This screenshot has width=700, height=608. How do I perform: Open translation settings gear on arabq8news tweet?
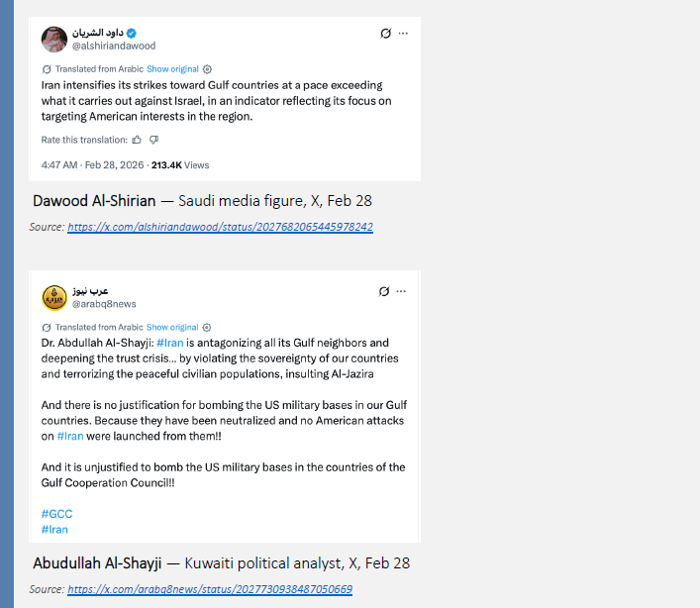coord(207,327)
